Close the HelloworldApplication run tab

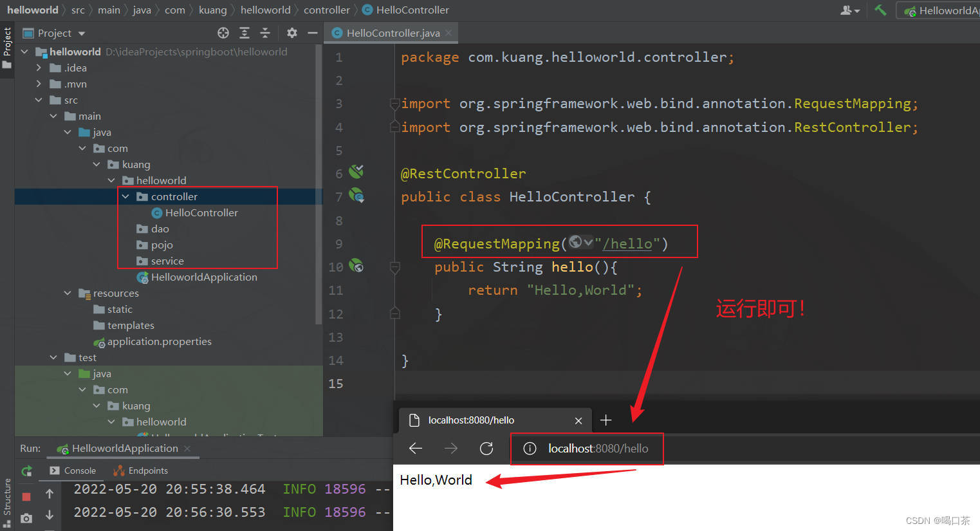point(187,449)
